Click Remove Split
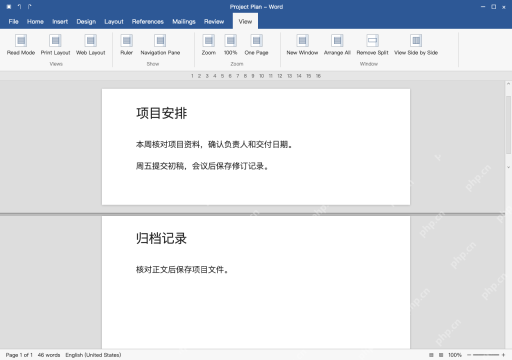 tap(372, 45)
